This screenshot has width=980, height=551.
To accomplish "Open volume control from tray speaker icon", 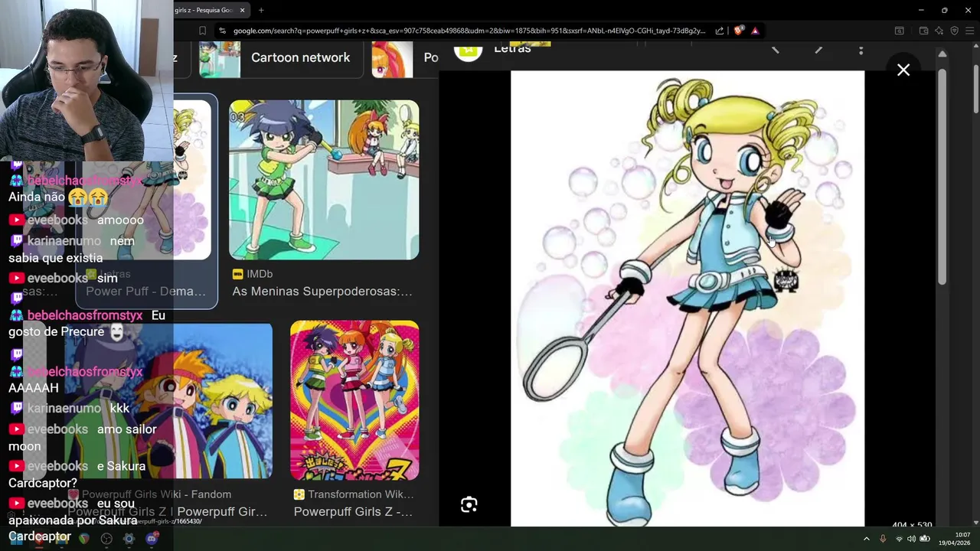I will pos(911,539).
